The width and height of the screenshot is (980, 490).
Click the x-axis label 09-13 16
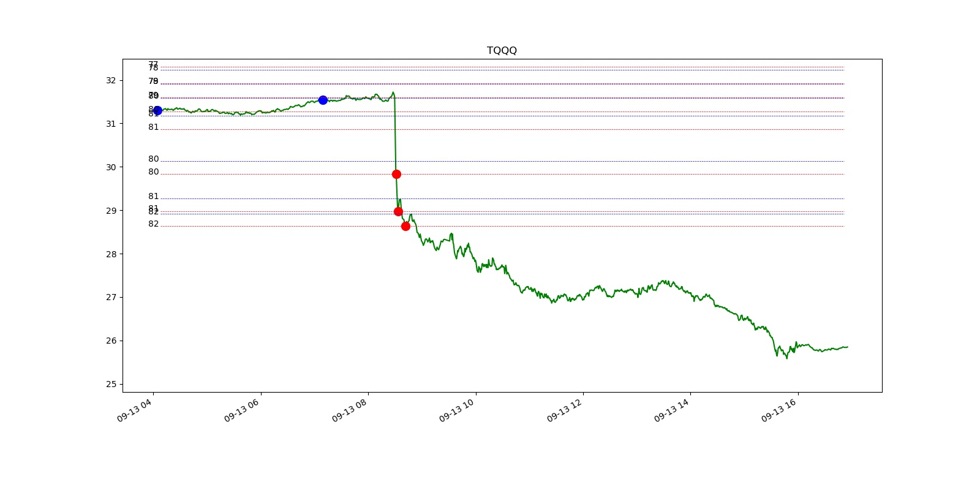pos(778,410)
